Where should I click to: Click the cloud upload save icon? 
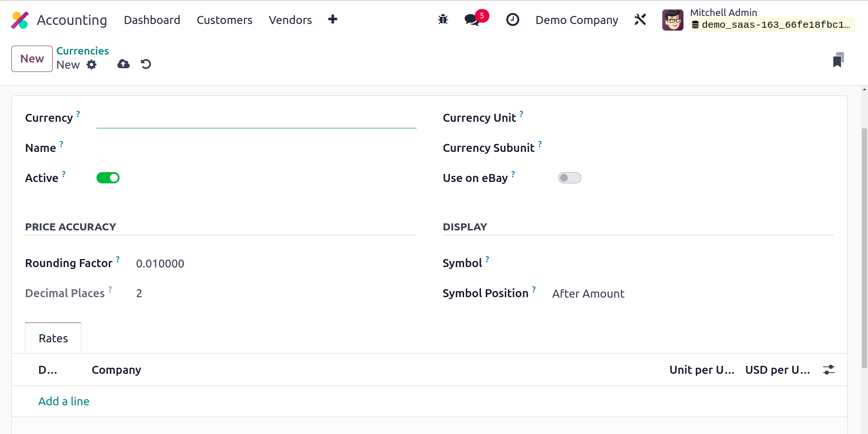coord(123,64)
